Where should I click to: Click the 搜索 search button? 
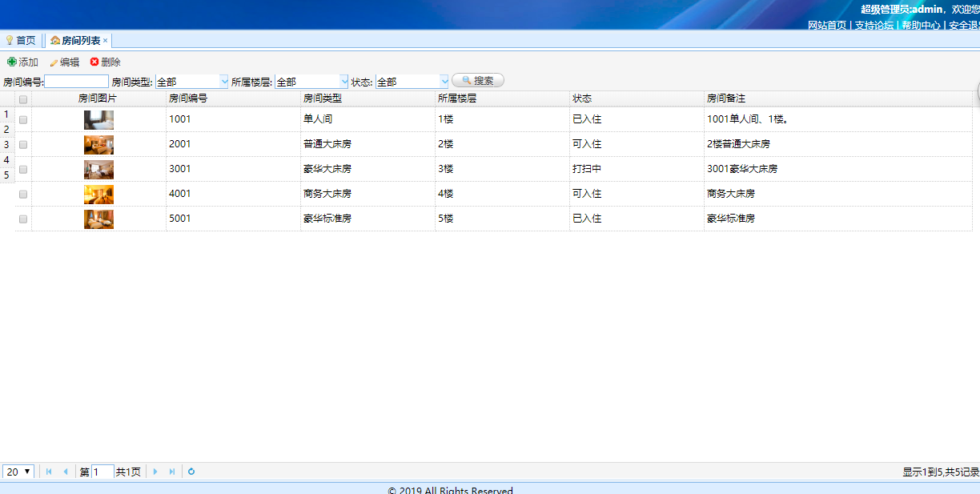[x=478, y=81]
